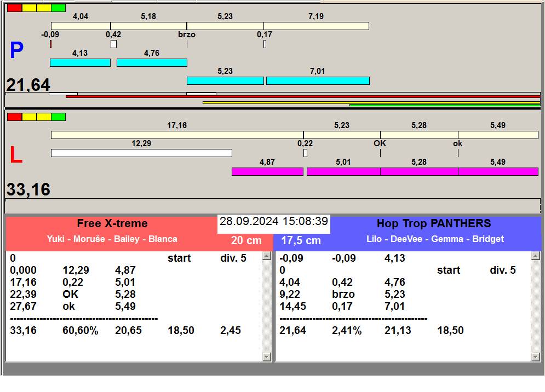Click the 0,22 changeover marker in lane L

(305, 153)
